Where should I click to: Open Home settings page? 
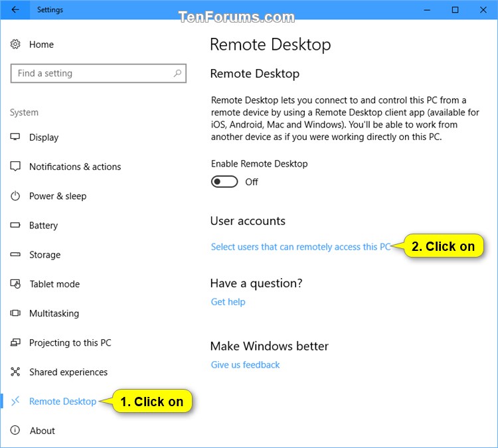coord(41,44)
